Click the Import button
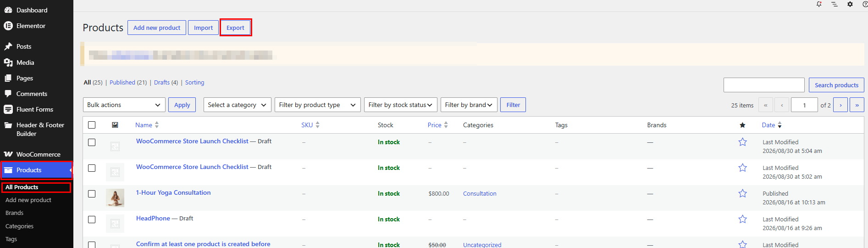Viewport: 868px width, 248px height. point(203,28)
